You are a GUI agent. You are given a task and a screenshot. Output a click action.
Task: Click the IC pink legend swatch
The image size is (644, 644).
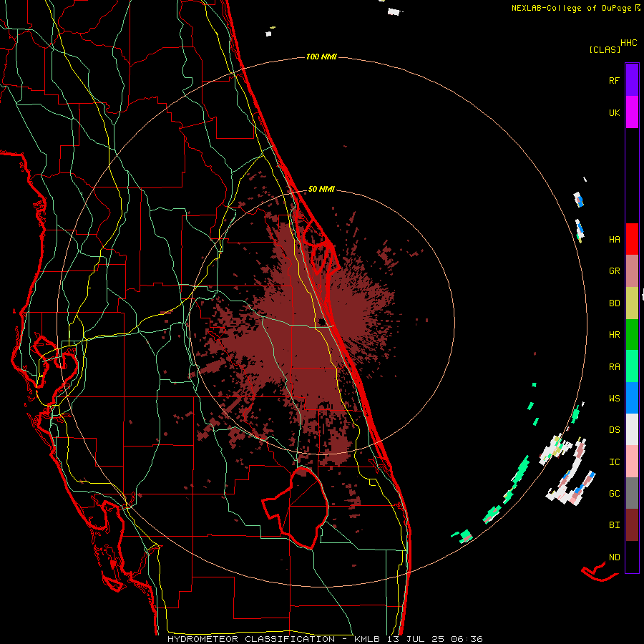pos(632,462)
